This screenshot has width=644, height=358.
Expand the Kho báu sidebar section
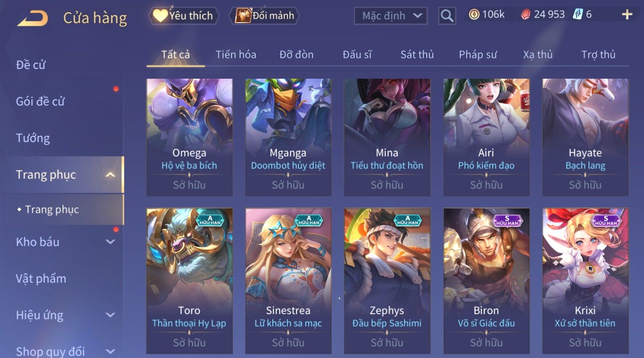click(x=110, y=242)
